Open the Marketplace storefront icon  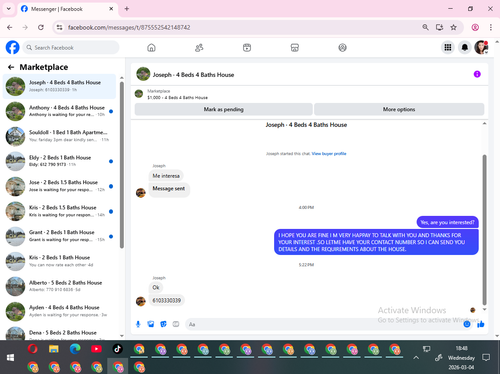pos(295,48)
